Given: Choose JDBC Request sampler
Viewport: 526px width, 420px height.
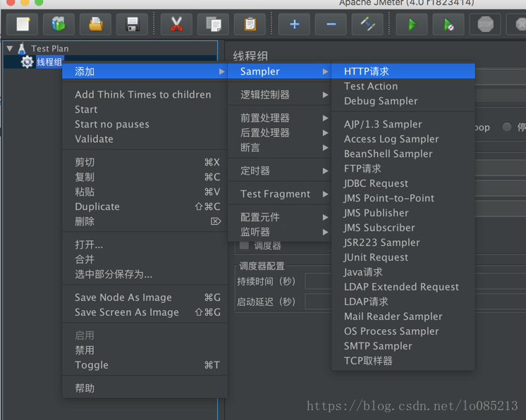Looking at the screenshot, I should tap(403, 183).
